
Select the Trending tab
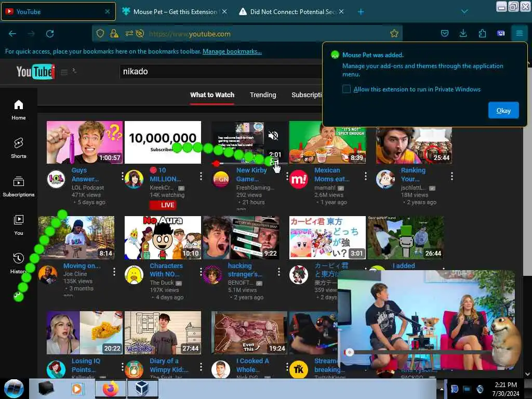(x=263, y=95)
